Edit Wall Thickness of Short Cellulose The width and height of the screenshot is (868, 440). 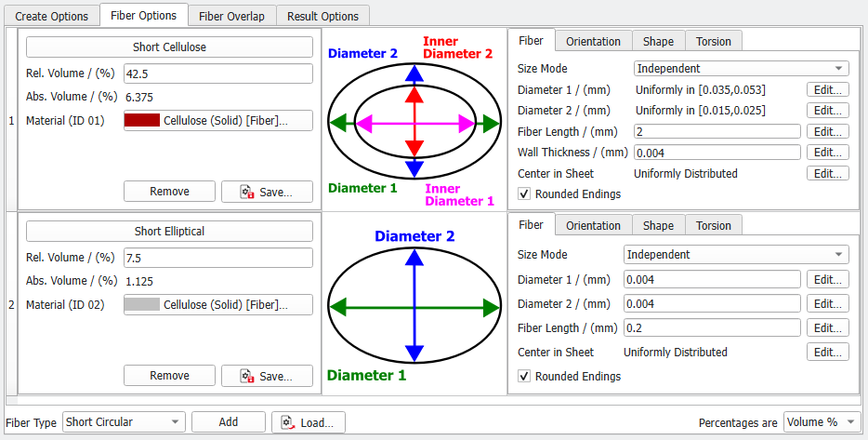pyautogui.click(x=828, y=152)
